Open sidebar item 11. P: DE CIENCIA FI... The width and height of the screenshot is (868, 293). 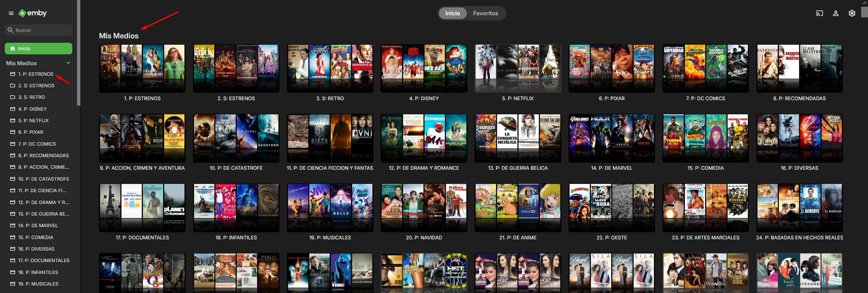tap(38, 190)
